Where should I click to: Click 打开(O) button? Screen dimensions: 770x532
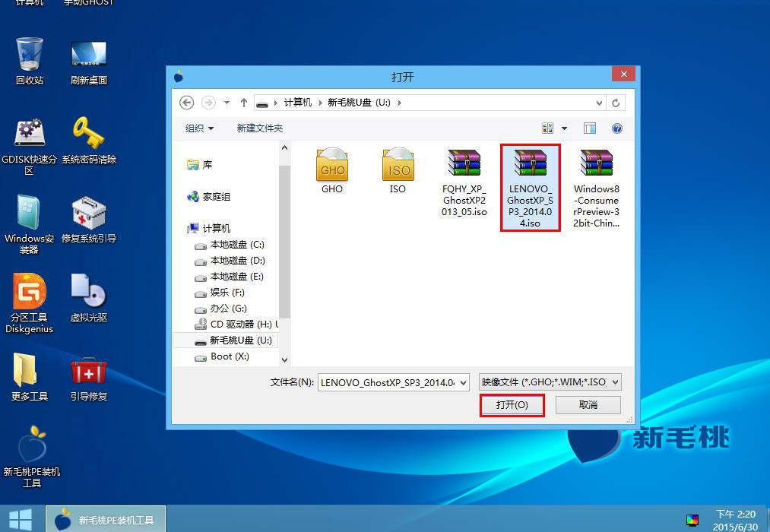coord(512,405)
